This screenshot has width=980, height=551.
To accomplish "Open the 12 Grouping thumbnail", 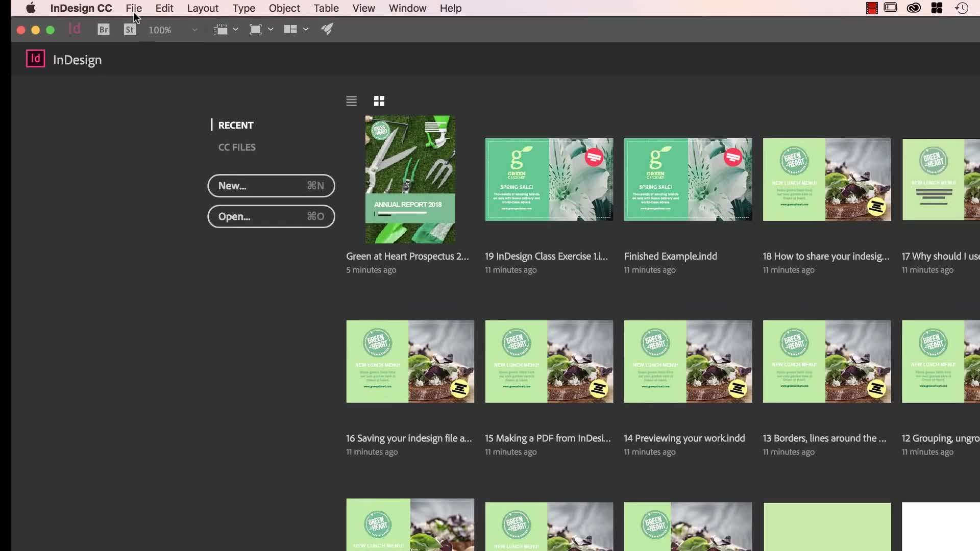I will (941, 362).
